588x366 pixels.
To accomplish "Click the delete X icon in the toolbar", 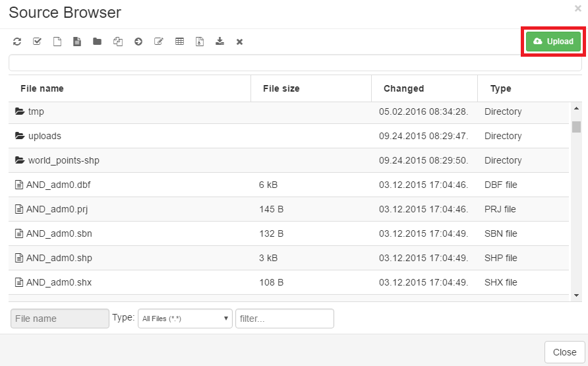I will pos(240,42).
